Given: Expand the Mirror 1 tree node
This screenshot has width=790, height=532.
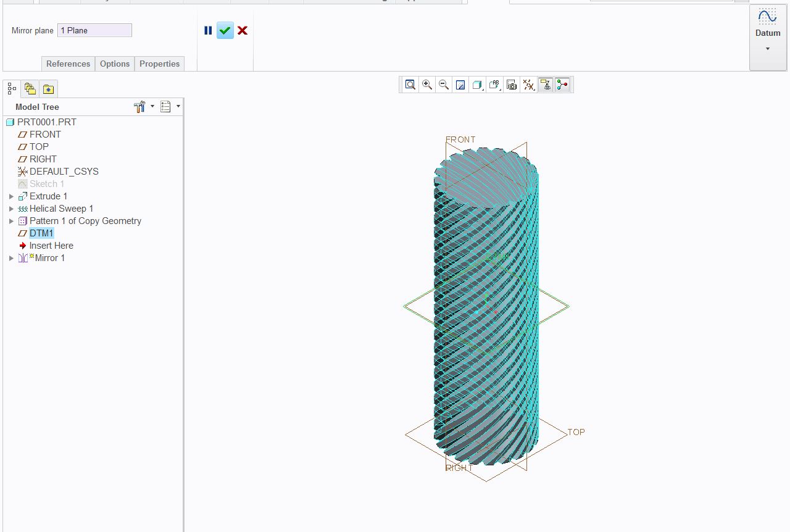Looking at the screenshot, I should [11, 258].
